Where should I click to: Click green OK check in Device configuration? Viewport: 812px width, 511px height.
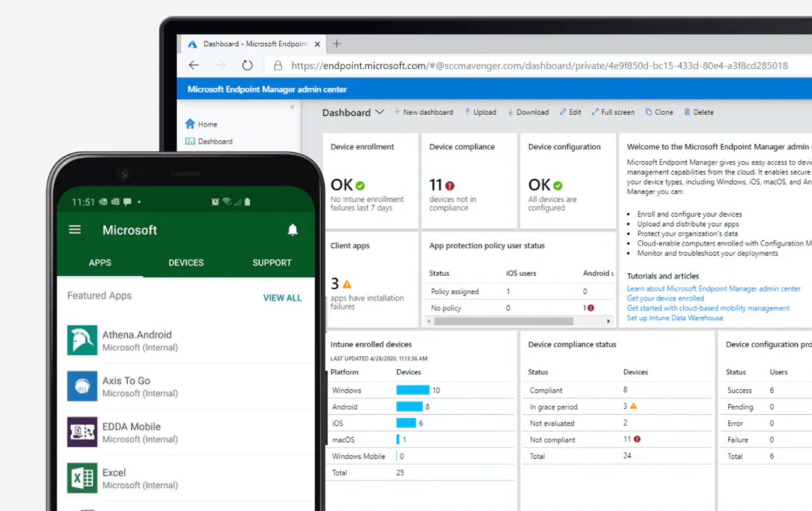tap(558, 185)
